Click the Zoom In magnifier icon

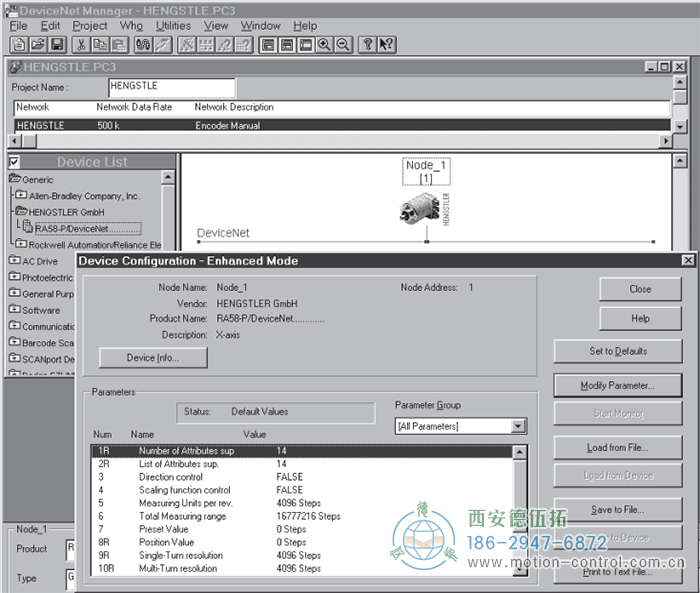coord(324,44)
